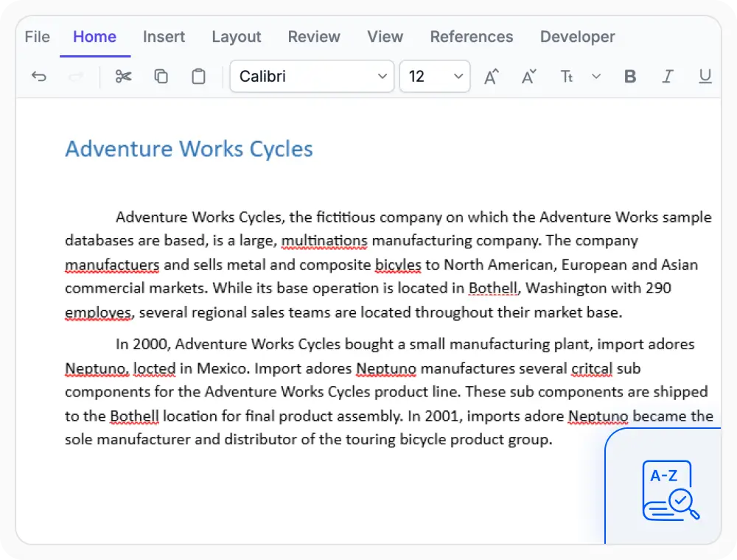Increase font size with grow icon

point(491,76)
